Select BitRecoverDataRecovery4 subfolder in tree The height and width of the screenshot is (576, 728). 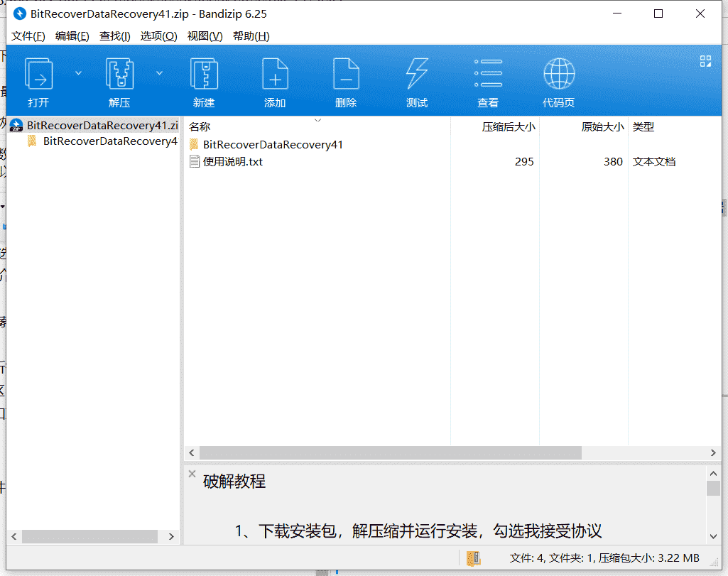tap(102, 141)
